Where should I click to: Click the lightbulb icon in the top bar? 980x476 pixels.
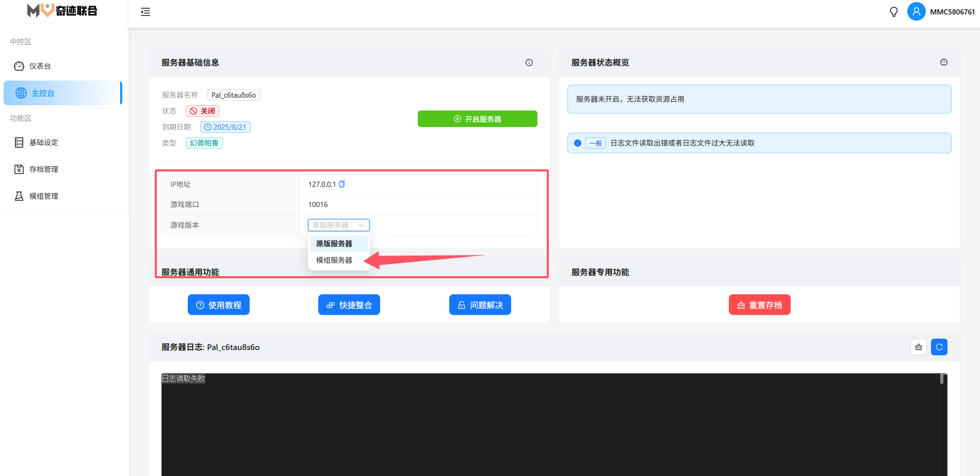click(x=894, y=12)
